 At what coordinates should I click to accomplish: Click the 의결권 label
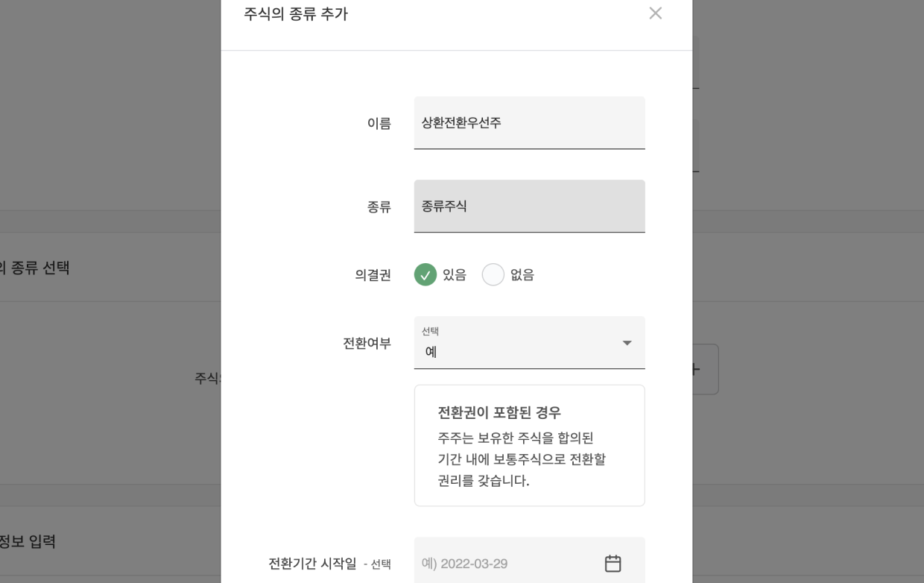(x=373, y=275)
